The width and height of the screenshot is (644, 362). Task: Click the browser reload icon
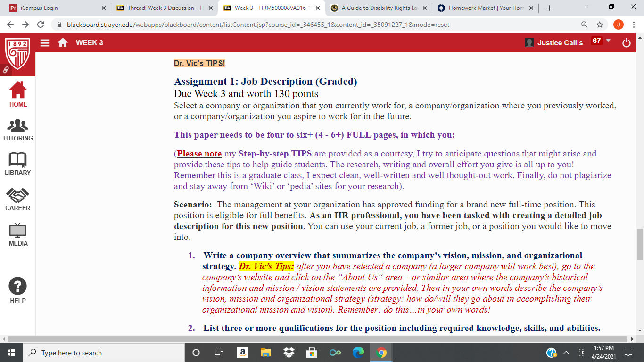(x=41, y=25)
